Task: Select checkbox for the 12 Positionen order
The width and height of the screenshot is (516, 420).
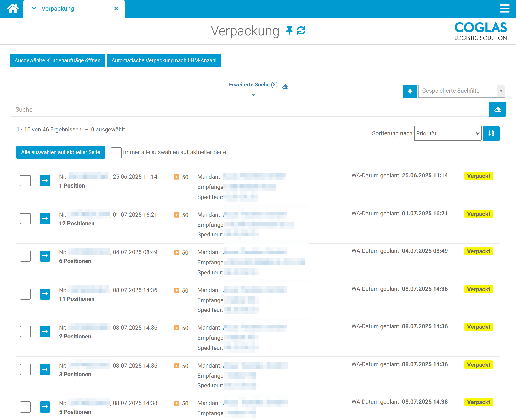Action: point(25,218)
